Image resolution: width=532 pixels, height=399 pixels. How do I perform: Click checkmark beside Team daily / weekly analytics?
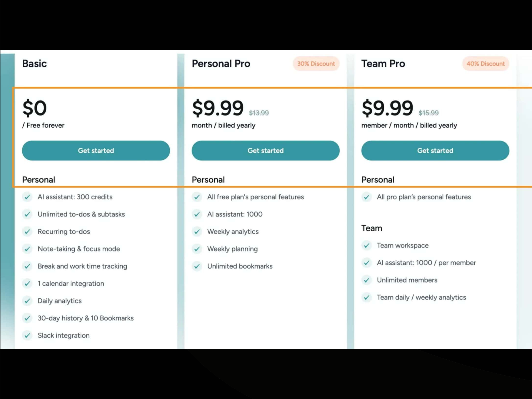click(x=366, y=297)
